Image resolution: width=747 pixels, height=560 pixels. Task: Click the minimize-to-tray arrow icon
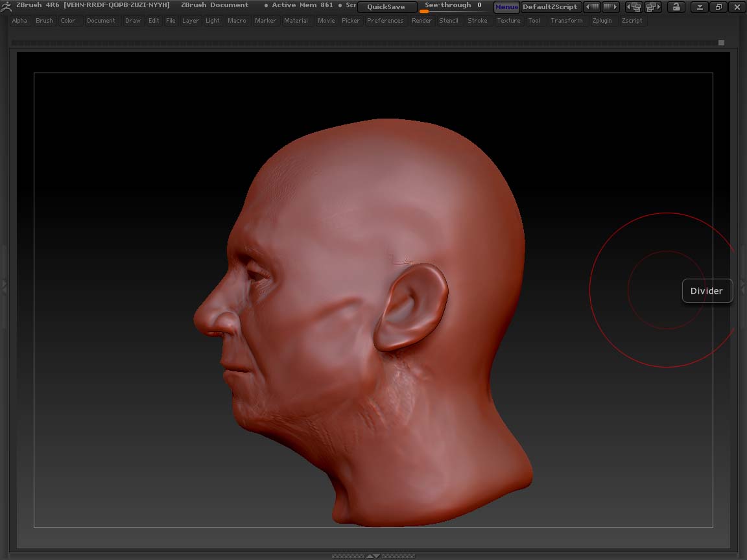(x=699, y=6)
